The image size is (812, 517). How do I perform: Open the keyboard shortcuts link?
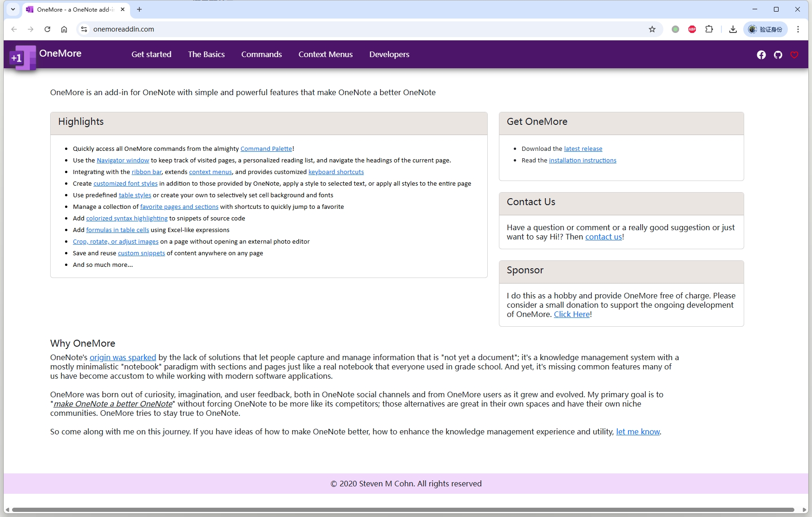(336, 172)
